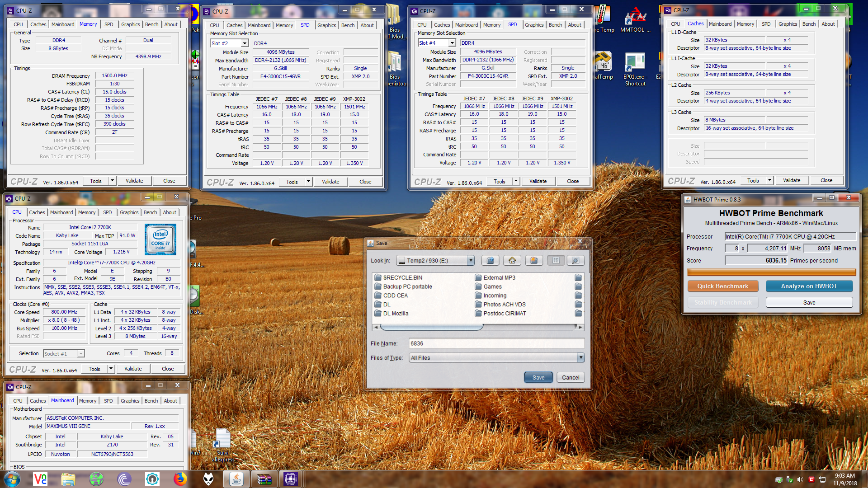This screenshot has width=868, height=488.
Task: Open WinRAR from the taskbar
Action: tap(264, 479)
